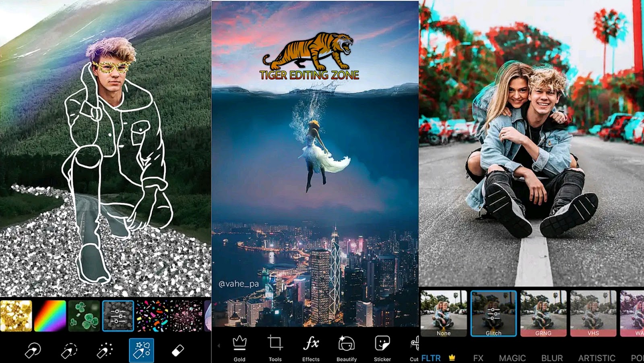Screen dimensions: 644x363
Task: Switch to the FLTR tab
Action: [431, 358]
